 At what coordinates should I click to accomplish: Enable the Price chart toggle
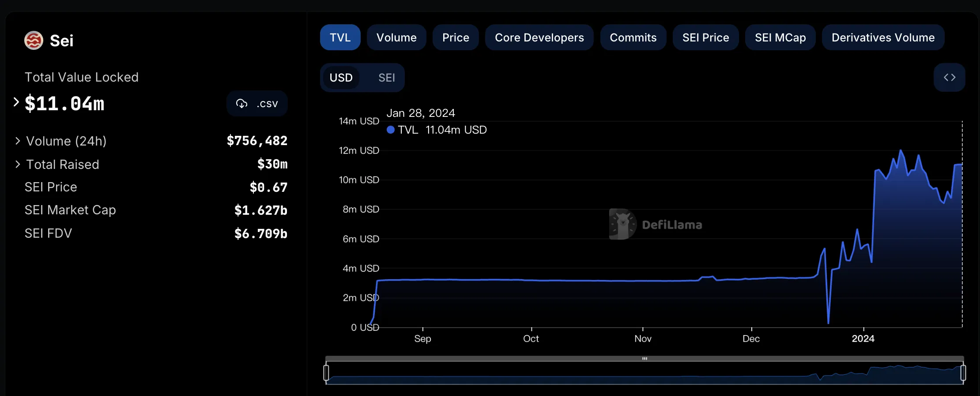[x=456, y=37]
